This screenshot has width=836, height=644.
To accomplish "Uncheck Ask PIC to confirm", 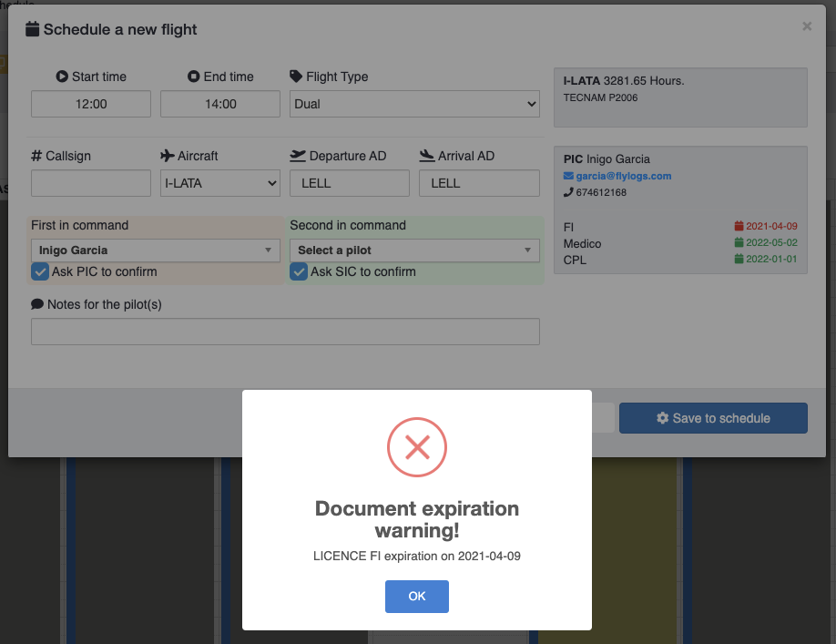I will 40,271.
